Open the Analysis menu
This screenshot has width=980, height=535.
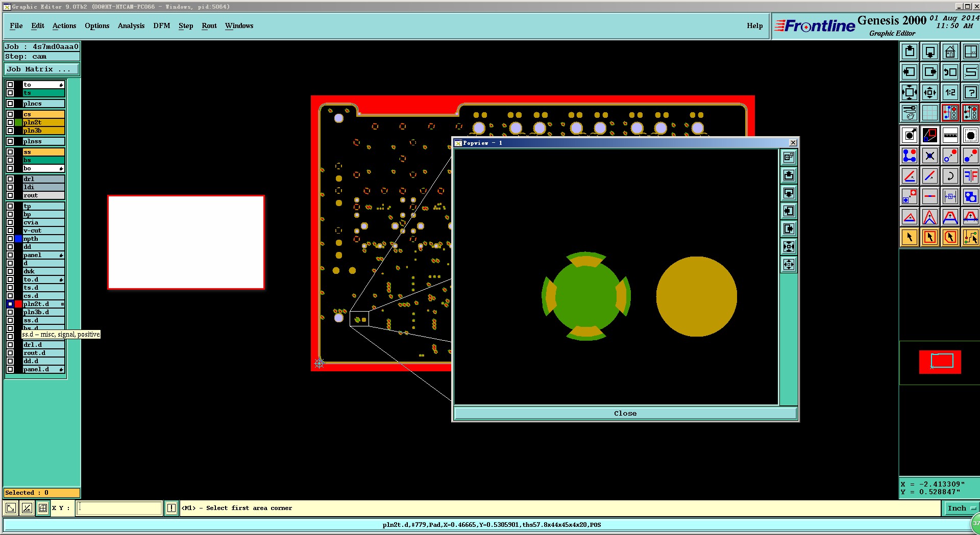(x=131, y=26)
